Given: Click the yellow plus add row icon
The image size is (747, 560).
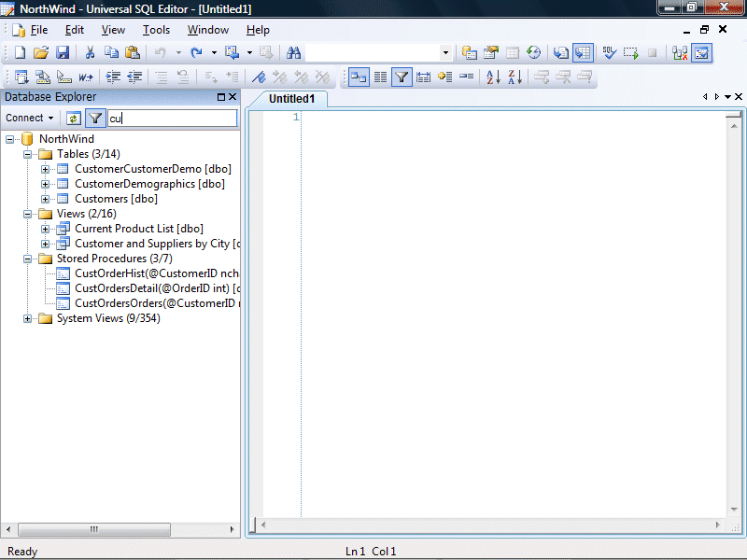Looking at the screenshot, I should 445,77.
